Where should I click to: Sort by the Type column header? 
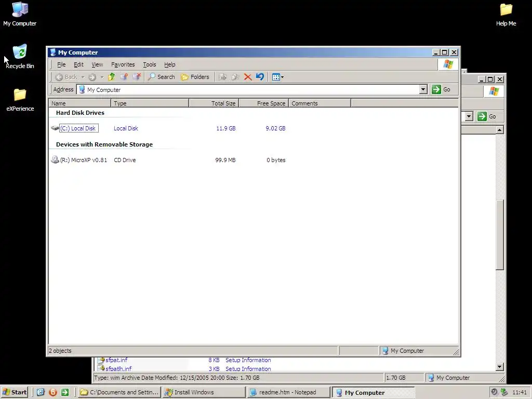click(150, 103)
